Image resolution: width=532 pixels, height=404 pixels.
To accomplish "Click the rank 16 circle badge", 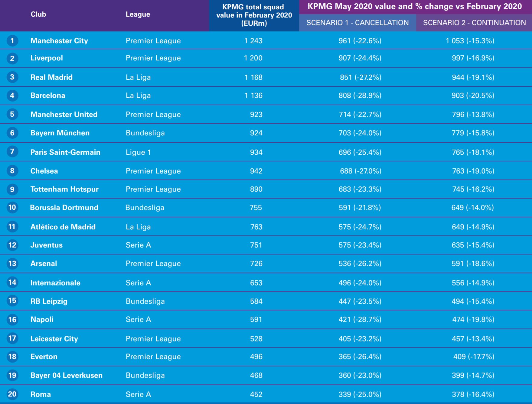I will [12, 319].
